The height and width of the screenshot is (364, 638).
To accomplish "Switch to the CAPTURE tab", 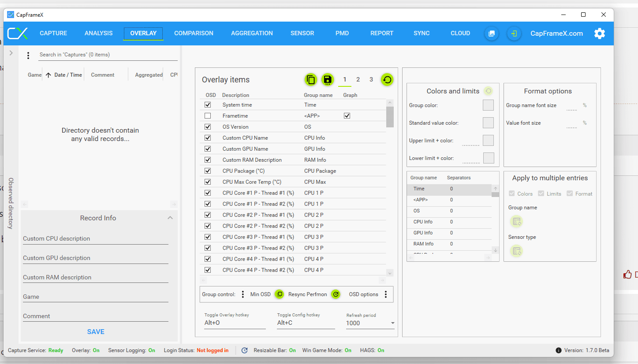I will pyautogui.click(x=53, y=33).
